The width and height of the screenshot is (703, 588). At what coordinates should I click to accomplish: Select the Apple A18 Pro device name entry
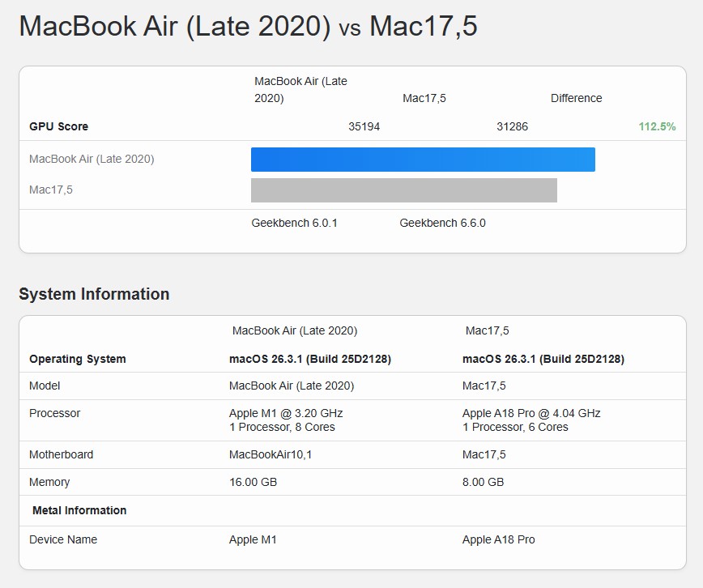500,539
